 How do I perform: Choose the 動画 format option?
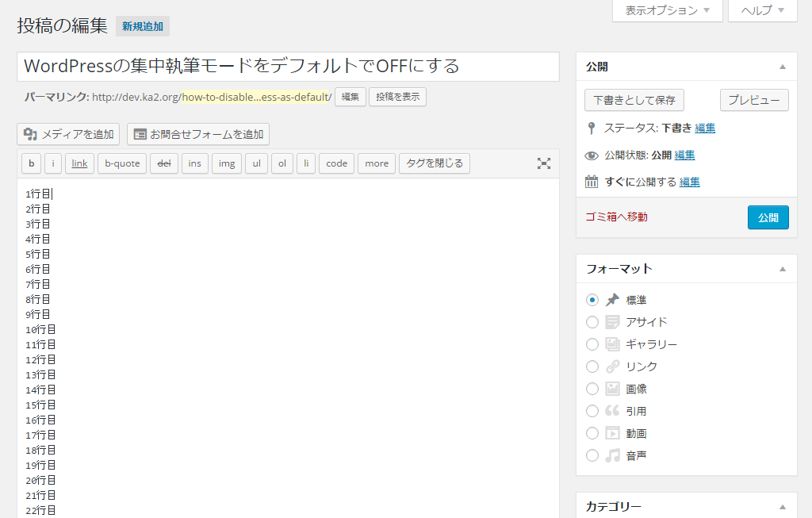click(x=592, y=432)
